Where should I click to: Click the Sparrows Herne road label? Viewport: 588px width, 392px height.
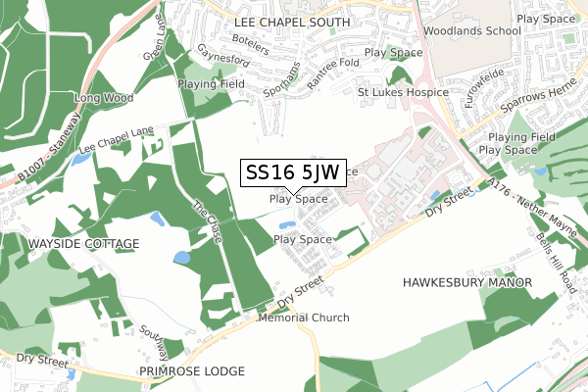coord(539,95)
